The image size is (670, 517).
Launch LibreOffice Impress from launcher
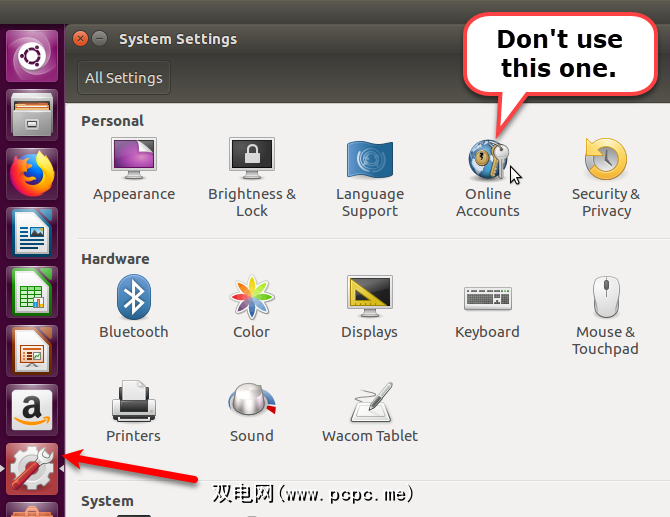pos(32,351)
